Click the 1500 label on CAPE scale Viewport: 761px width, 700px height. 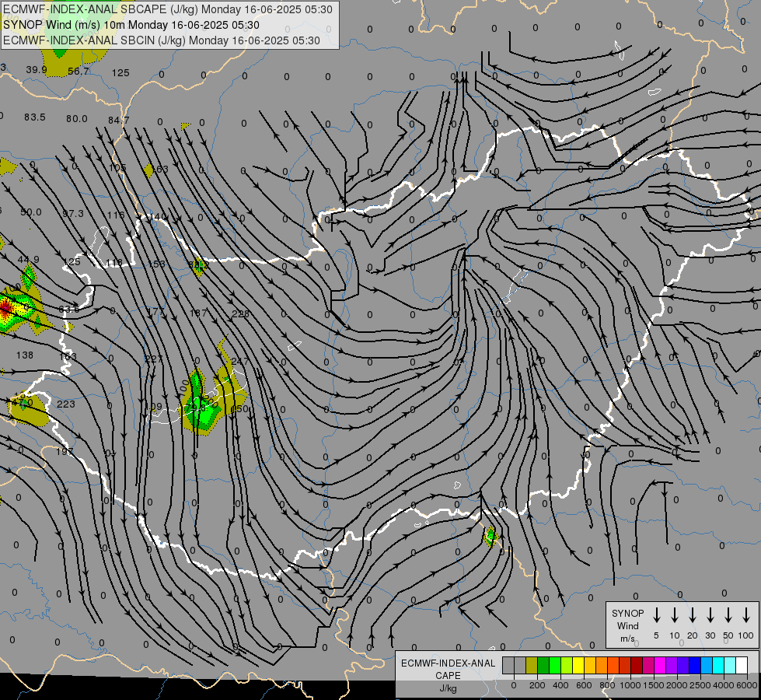654,685
